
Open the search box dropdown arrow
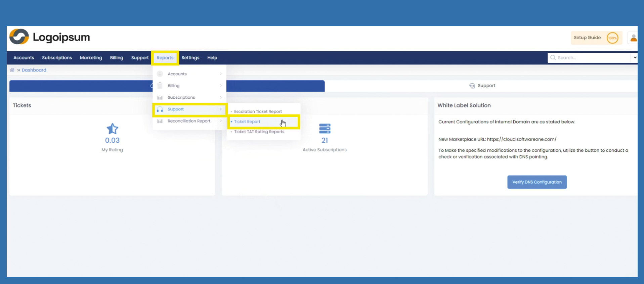[x=635, y=58]
